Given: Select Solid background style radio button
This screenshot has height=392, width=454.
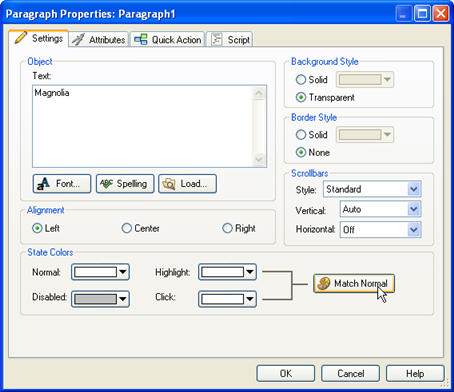Looking at the screenshot, I should [x=301, y=79].
